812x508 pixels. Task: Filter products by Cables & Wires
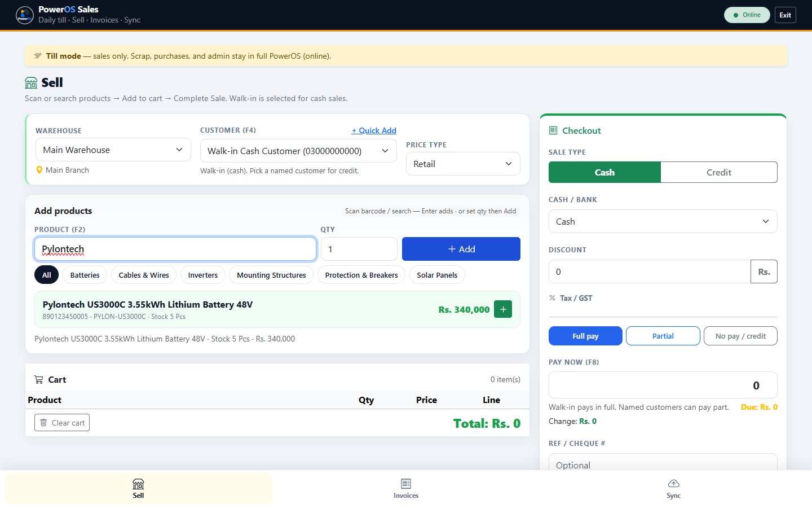(x=144, y=275)
